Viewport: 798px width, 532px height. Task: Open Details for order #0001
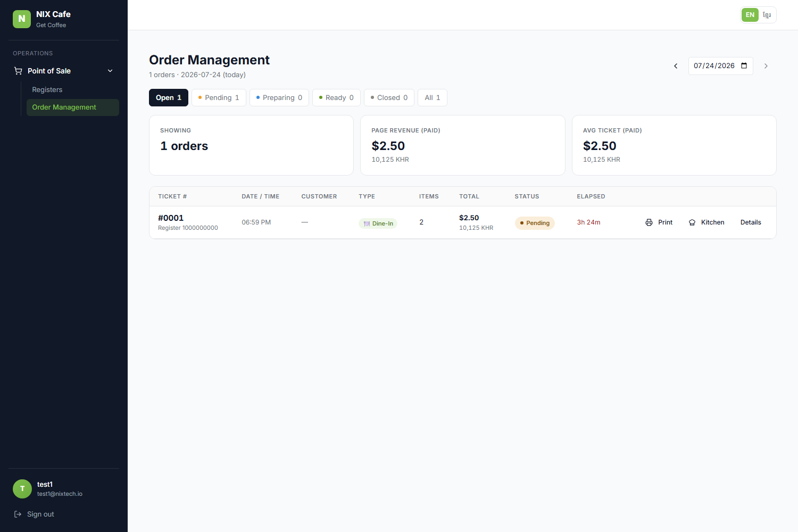[751, 222]
